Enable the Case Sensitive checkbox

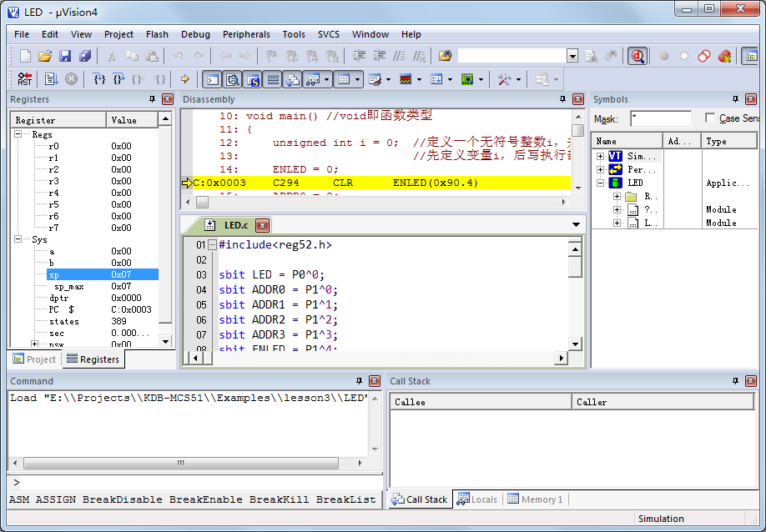point(710,118)
